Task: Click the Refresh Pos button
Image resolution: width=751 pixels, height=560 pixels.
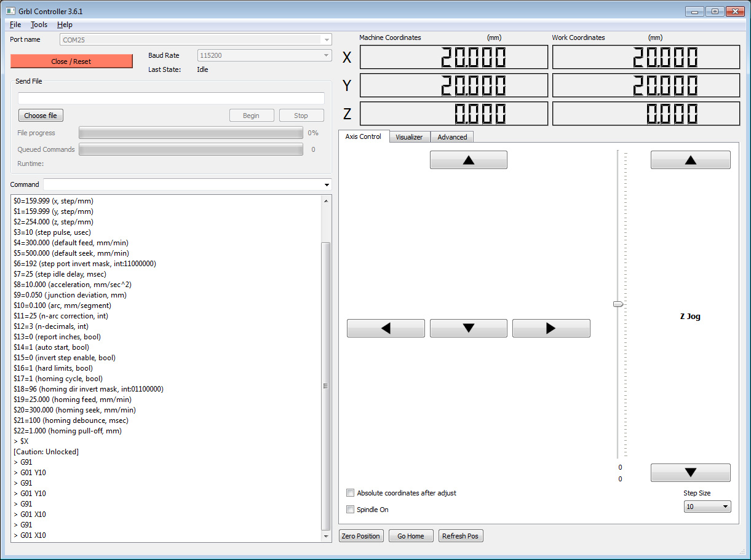Action: (460, 536)
